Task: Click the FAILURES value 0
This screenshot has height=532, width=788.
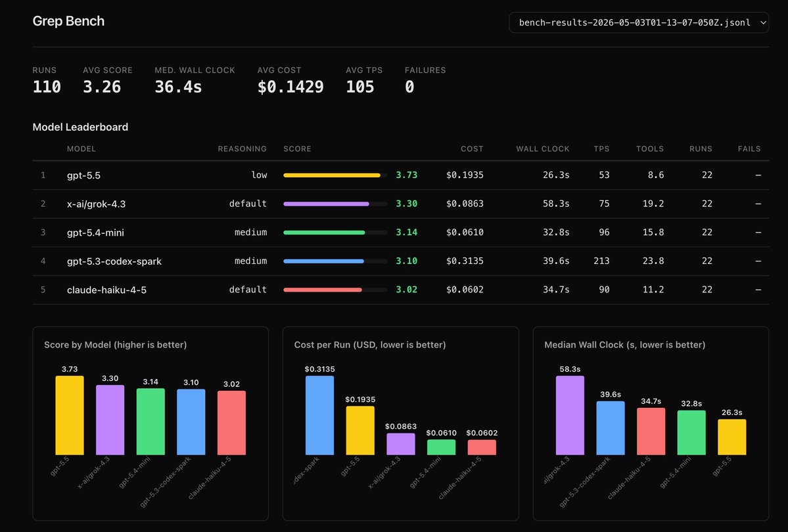Action: click(x=409, y=87)
